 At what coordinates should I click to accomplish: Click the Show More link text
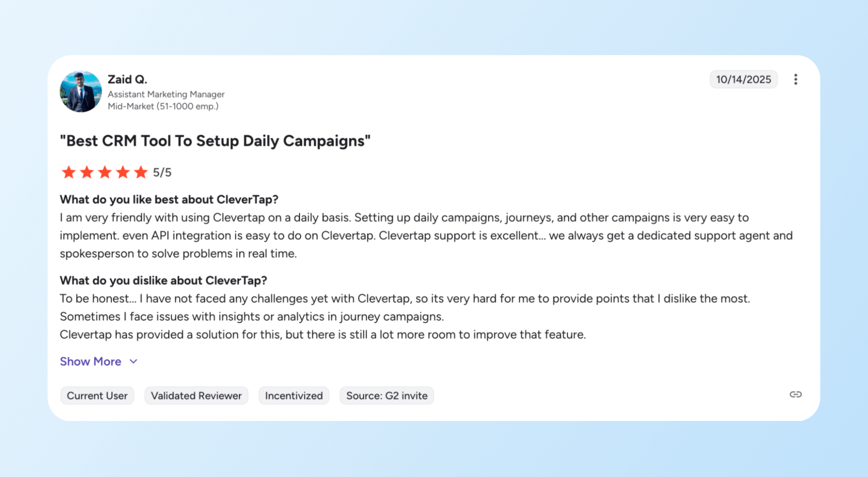[x=90, y=361]
